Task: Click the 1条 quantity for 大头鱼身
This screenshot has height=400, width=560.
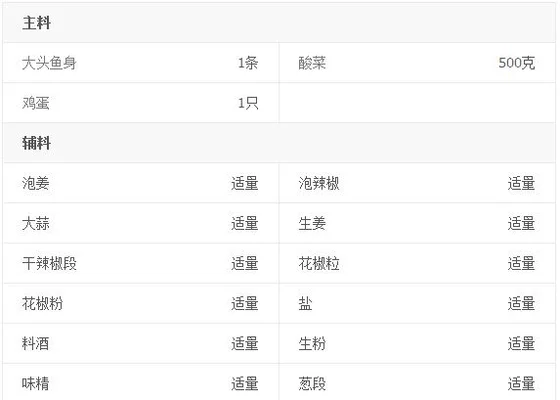Action: coord(248,63)
